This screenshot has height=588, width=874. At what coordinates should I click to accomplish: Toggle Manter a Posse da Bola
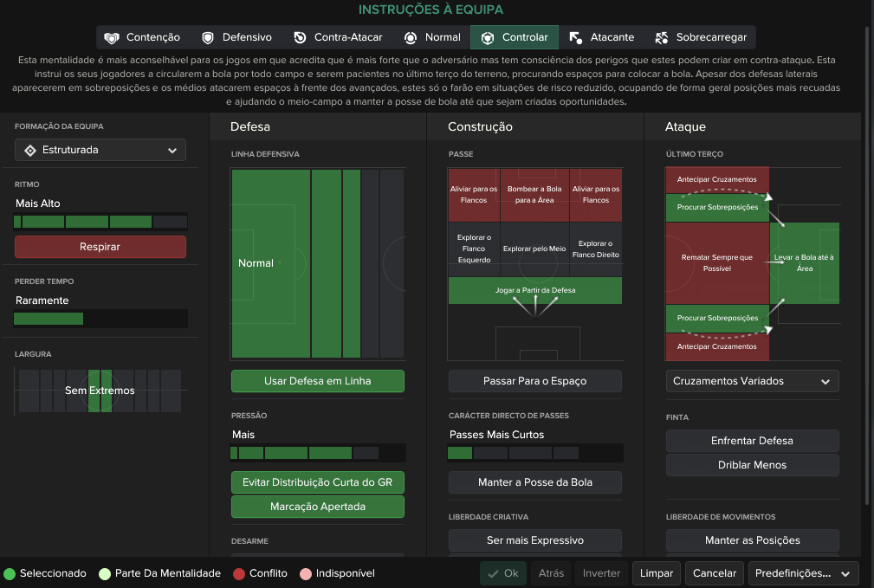tap(535, 482)
